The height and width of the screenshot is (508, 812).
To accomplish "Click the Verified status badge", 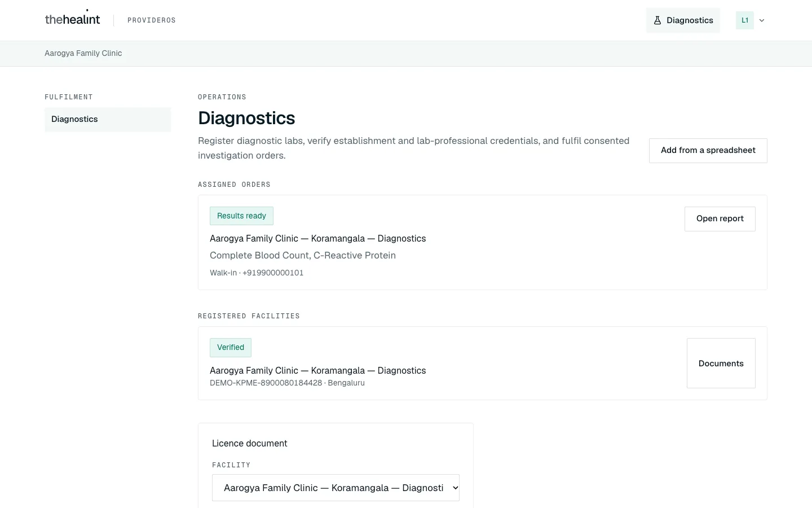I will [231, 348].
